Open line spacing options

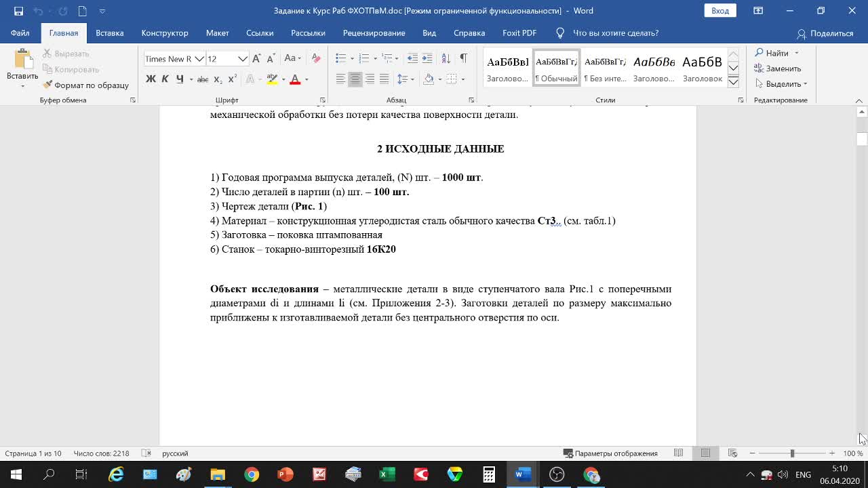pos(405,79)
